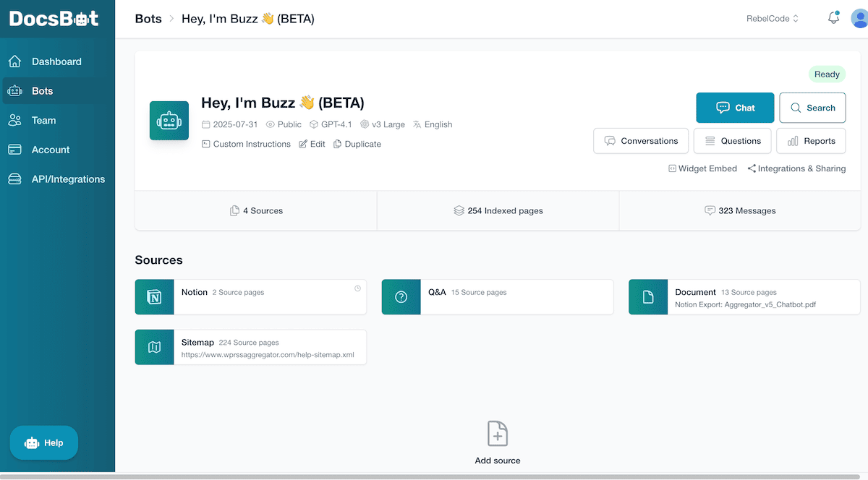The width and height of the screenshot is (868, 480).
Task: Click the cube icon beside GPT-4.1
Action: coord(314,124)
